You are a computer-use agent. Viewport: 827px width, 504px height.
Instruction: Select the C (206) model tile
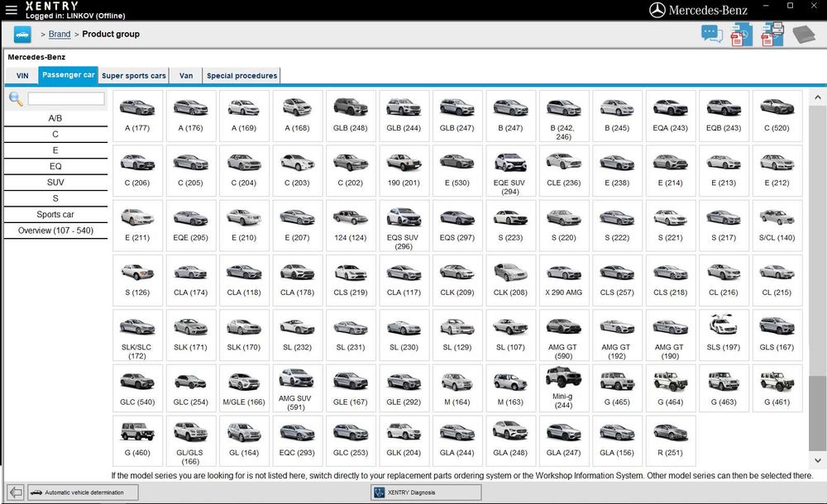tap(137, 171)
